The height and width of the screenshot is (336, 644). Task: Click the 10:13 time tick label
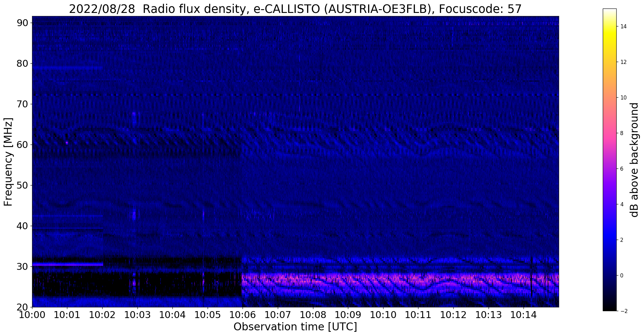tap(489, 315)
